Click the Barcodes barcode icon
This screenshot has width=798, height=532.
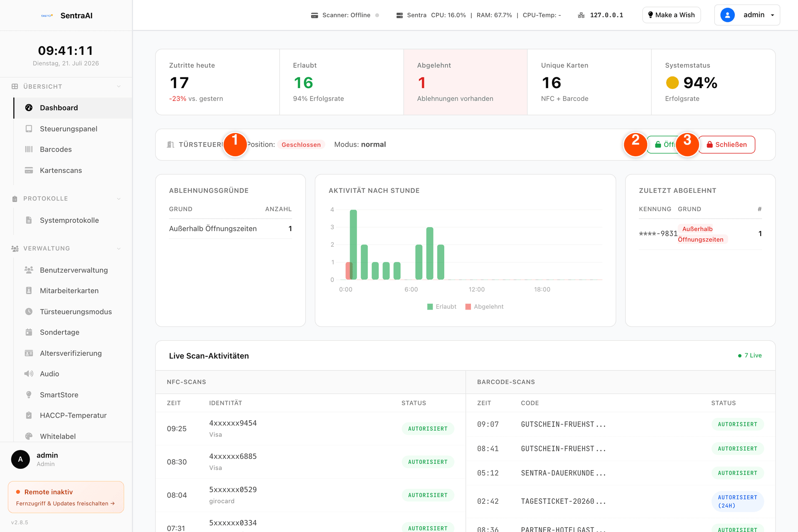(x=29, y=149)
